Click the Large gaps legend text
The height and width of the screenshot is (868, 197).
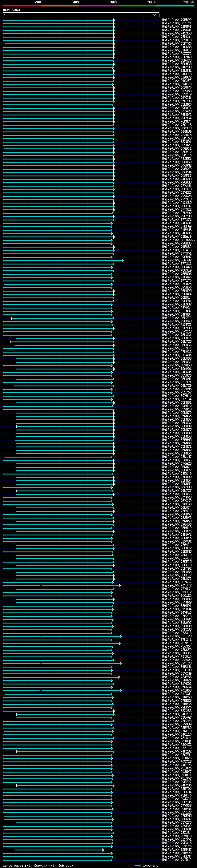click(x=38, y=866)
